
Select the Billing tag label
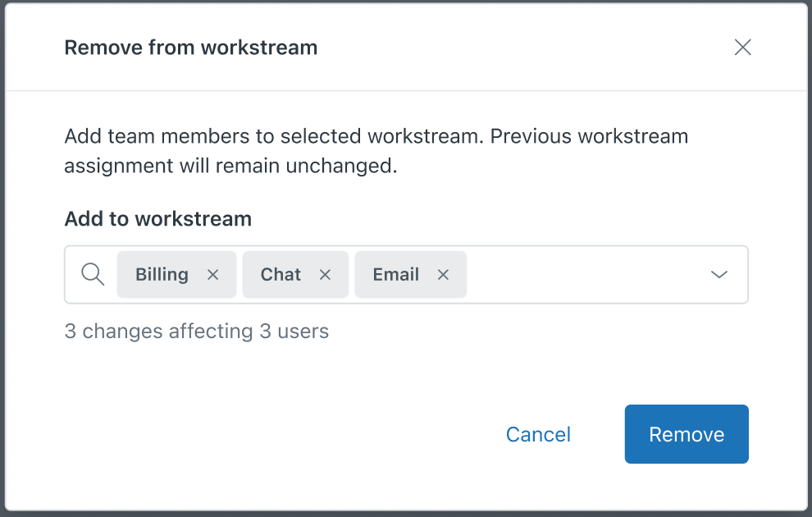tap(162, 275)
